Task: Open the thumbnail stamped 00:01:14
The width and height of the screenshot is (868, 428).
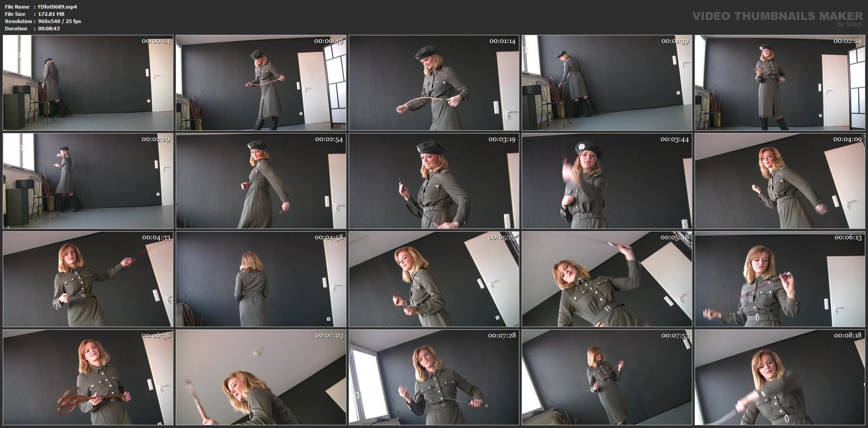Action: click(x=434, y=83)
